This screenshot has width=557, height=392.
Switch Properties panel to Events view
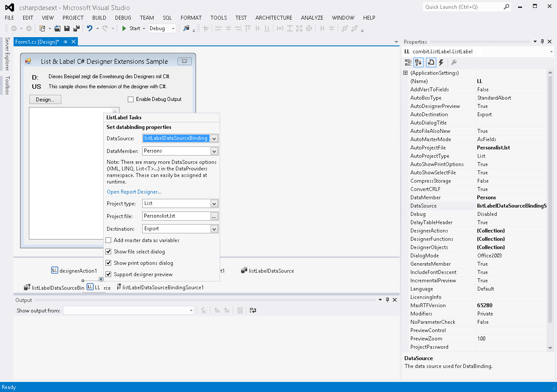pos(441,62)
